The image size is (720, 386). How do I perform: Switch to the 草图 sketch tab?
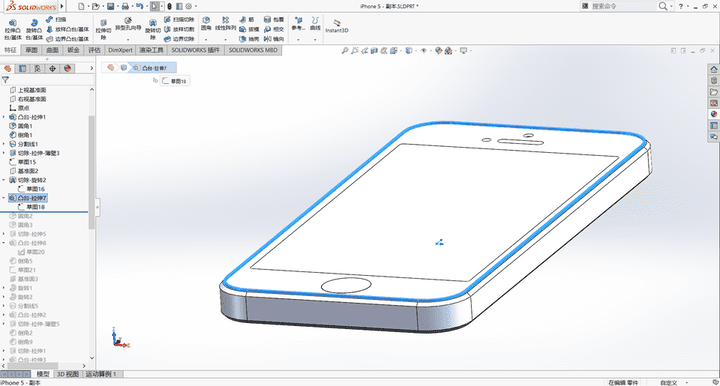click(31, 50)
